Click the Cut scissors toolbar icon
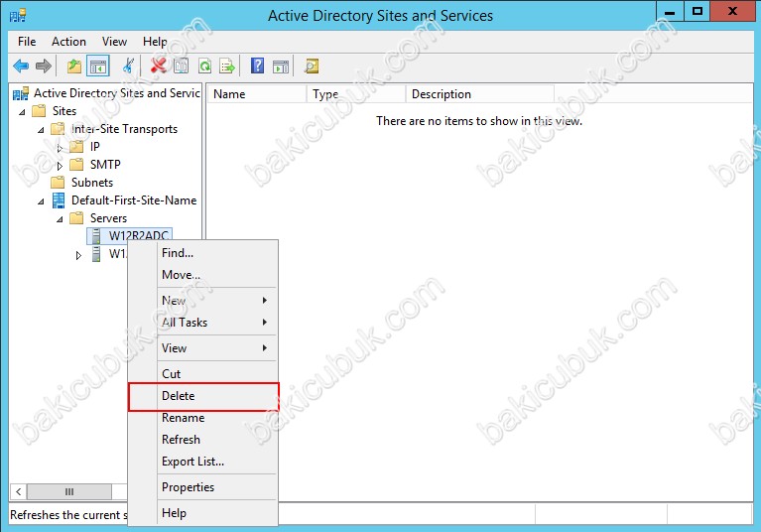Screen dimensions: 761x532 [128, 66]
